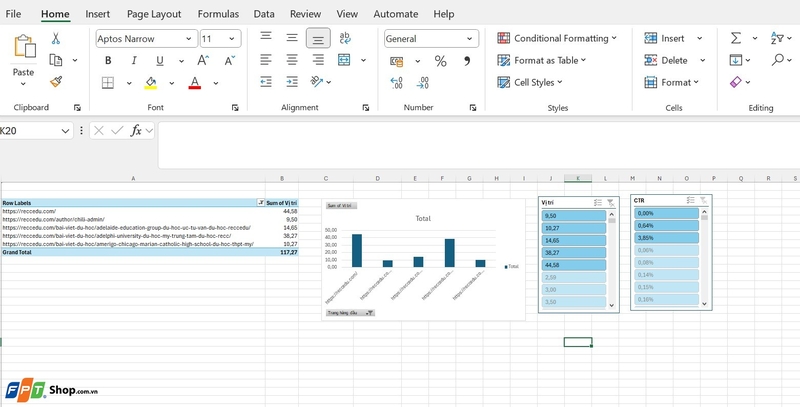Click the Delete cells button
Screen dimensions: 800x407
(x=666, y=61)
